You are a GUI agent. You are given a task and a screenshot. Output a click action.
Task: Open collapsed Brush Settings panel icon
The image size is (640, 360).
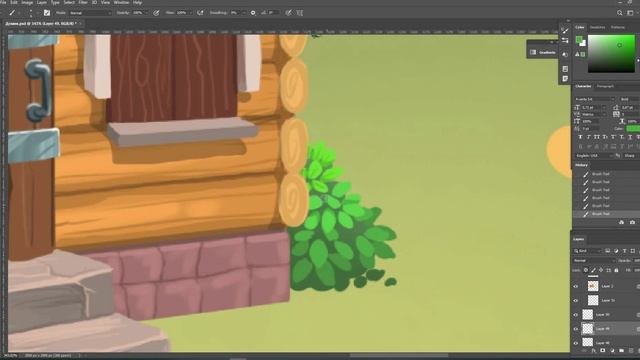[565, 40]
